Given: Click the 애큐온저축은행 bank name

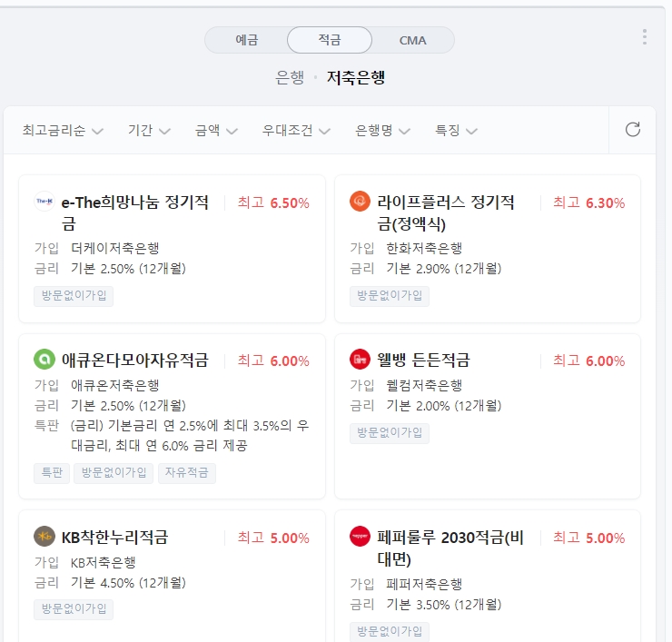Looking at the screenshot, I should click(114, 385).
